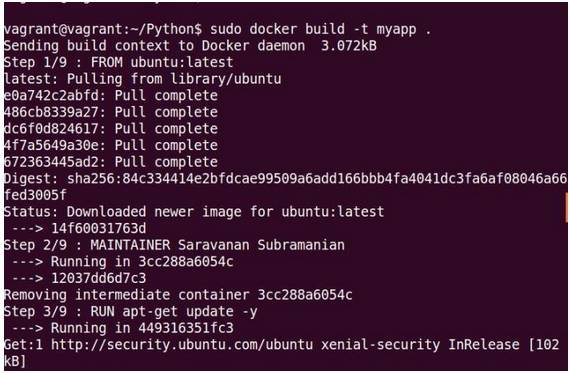Click 'Step 1/9 : FROM ubuntu:latest' line
The image size is (570, 373).
click(119, 62)
